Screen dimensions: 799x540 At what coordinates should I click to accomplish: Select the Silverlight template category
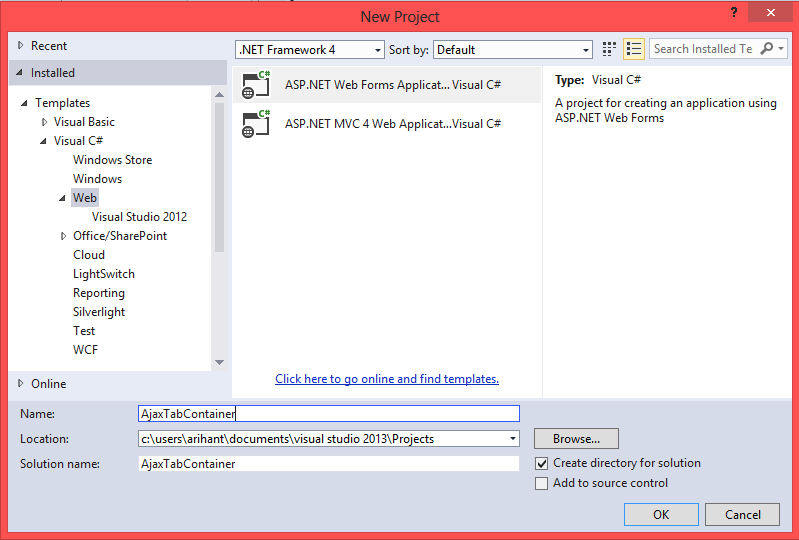(99, 312)
